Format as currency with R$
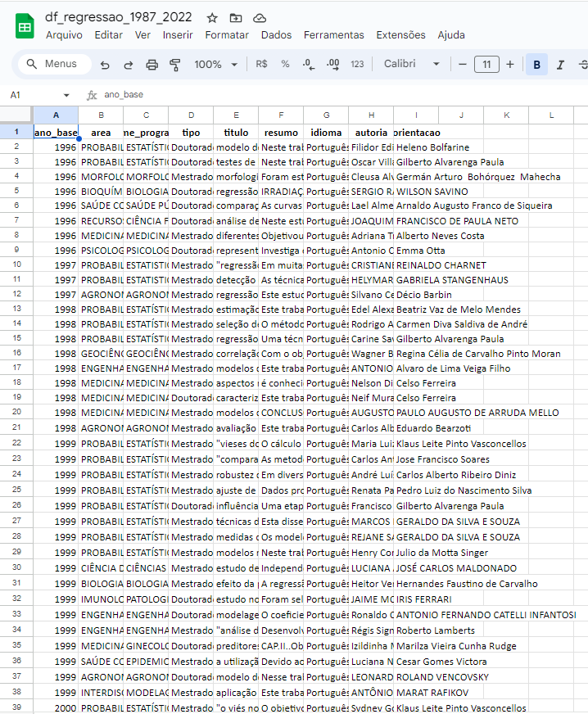The height and width of the screenshot is (714, 588). 261,64
